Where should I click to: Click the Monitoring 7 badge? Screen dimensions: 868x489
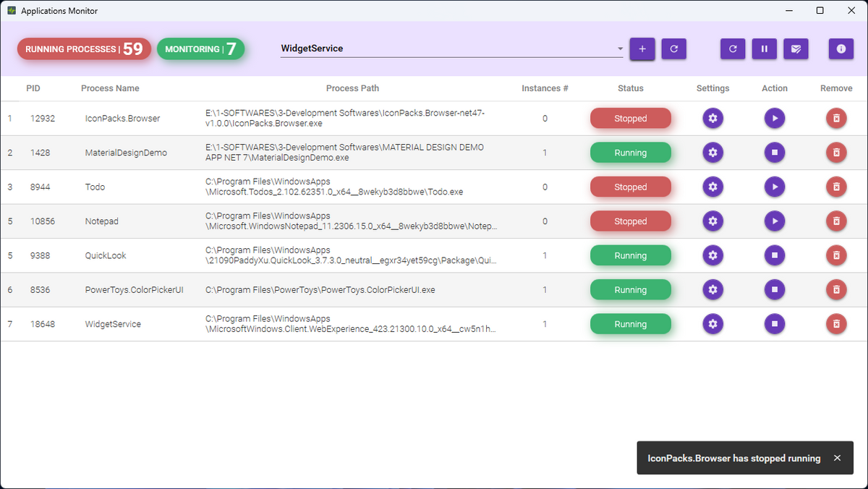tap(200, 49)
